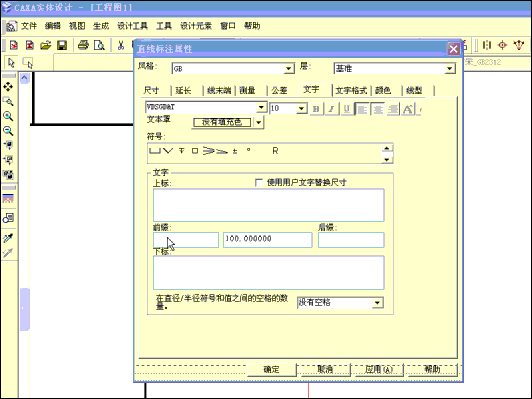Insert the plus-minus symbol

pyautogui.click(x=235, y=151)
